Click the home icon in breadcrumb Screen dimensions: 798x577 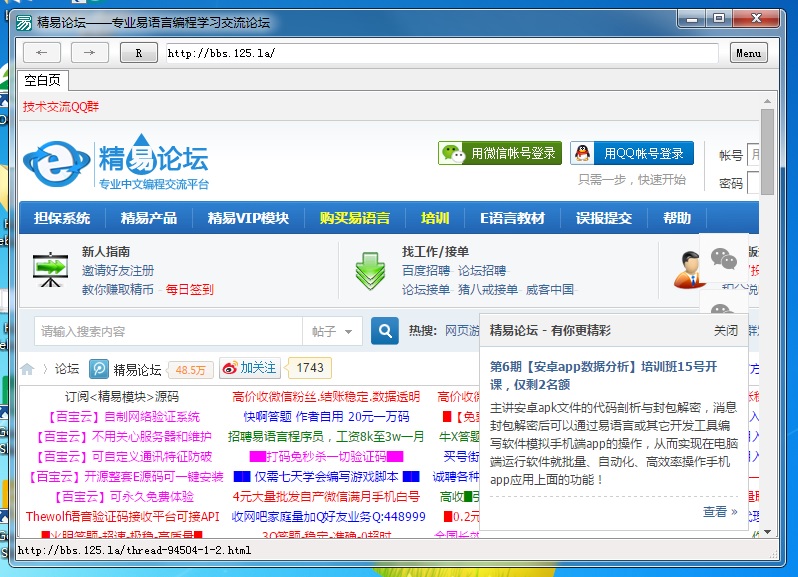27,369
